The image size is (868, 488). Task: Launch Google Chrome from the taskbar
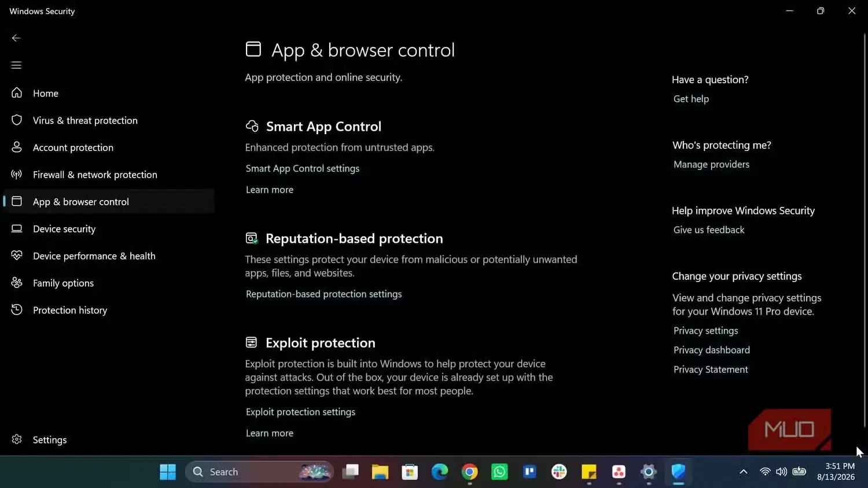(x=469, y=472)
